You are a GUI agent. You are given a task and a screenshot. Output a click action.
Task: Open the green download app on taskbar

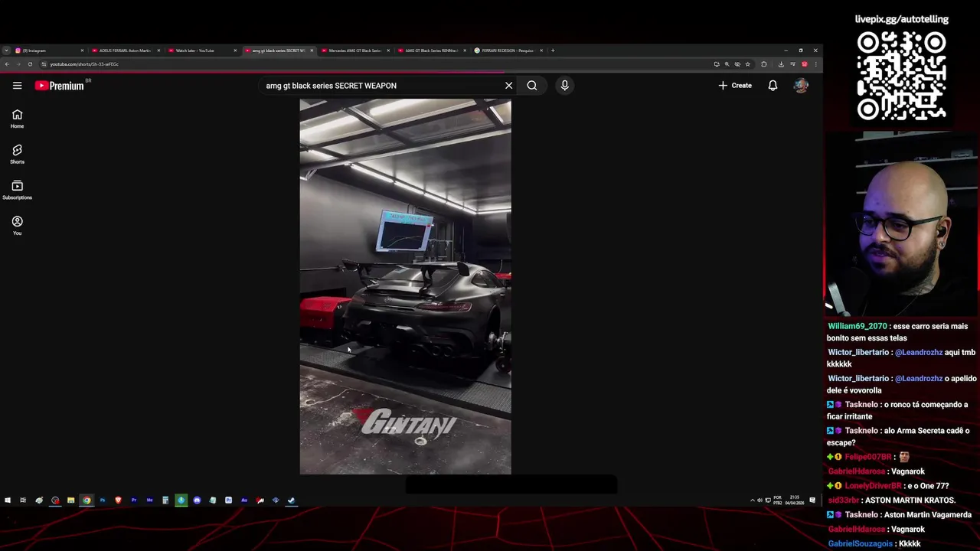point(181,500)
